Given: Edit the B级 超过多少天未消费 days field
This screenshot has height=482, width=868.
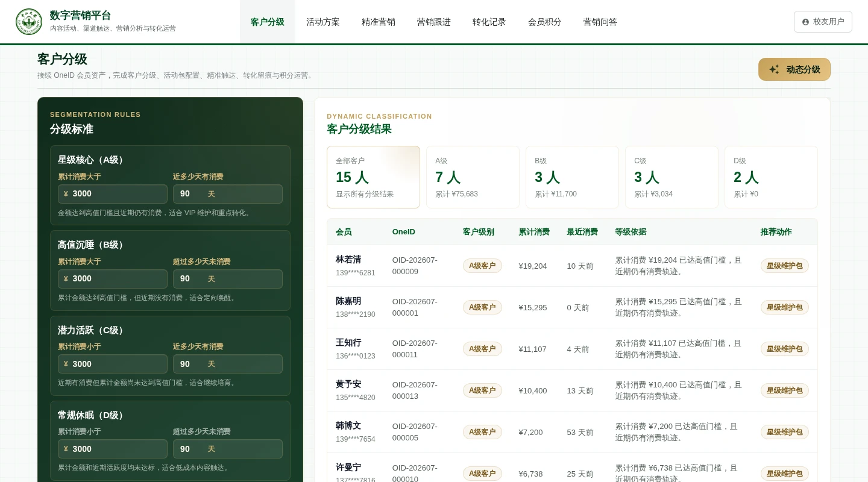Looking at the screenshot, I should coord(228,279).
